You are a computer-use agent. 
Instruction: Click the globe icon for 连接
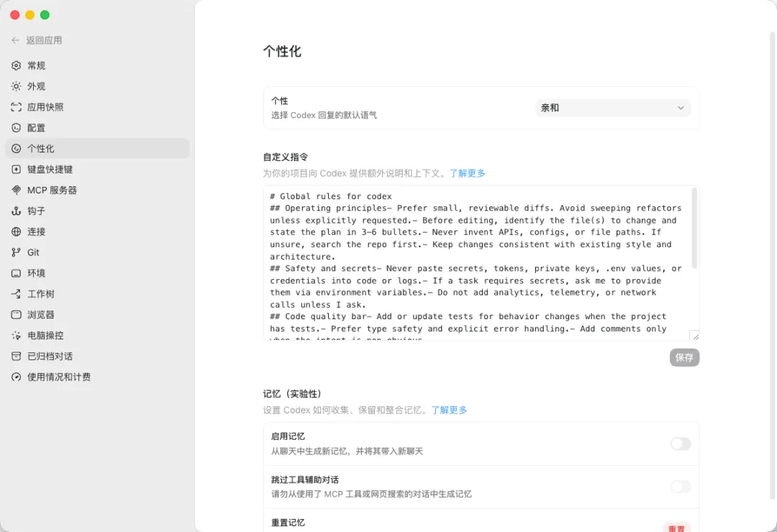[x=17, y=231]
